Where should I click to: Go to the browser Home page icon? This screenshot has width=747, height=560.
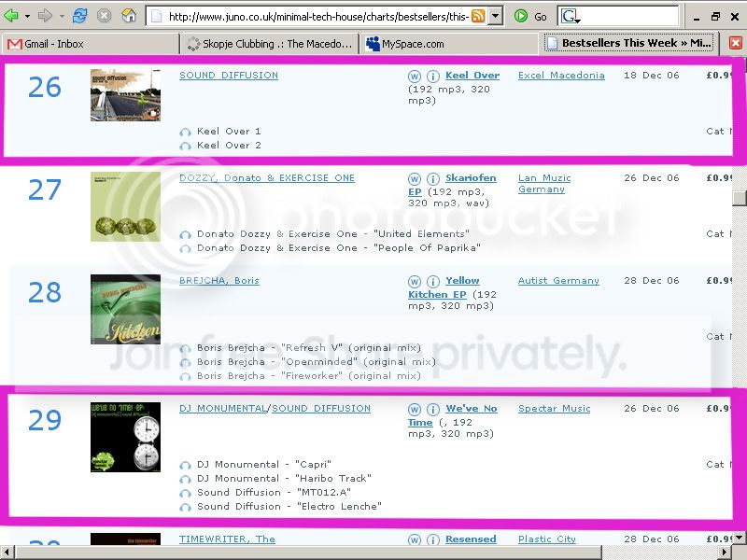point(128,16)
